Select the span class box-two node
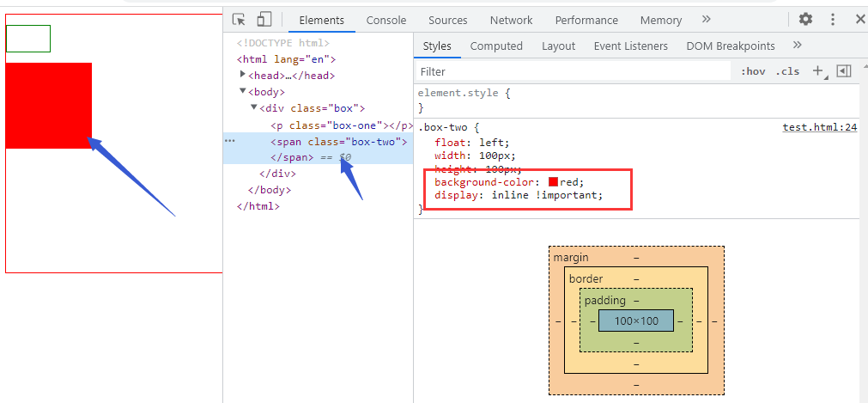Image resolution: width=868 pixels, height=403 pixels. click(339, 142)
